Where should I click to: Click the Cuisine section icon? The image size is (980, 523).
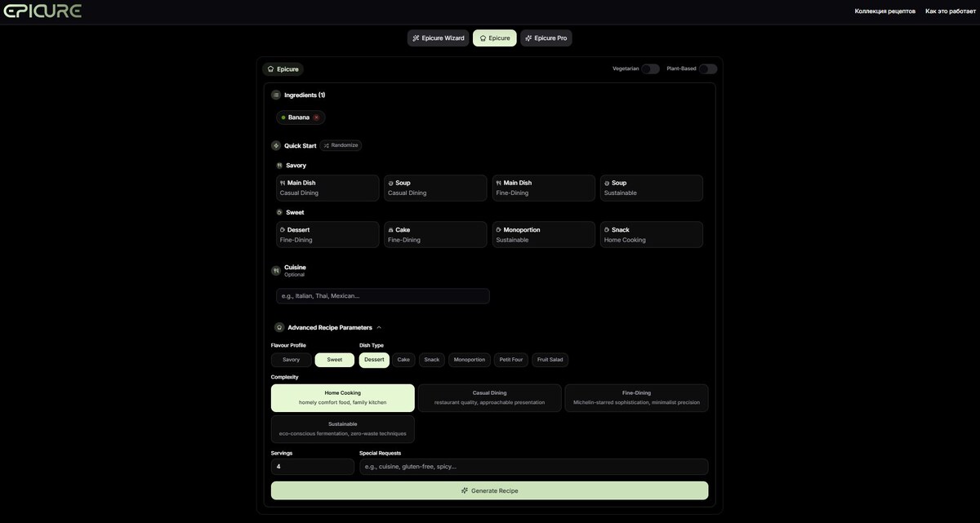[x=276, y=270]
